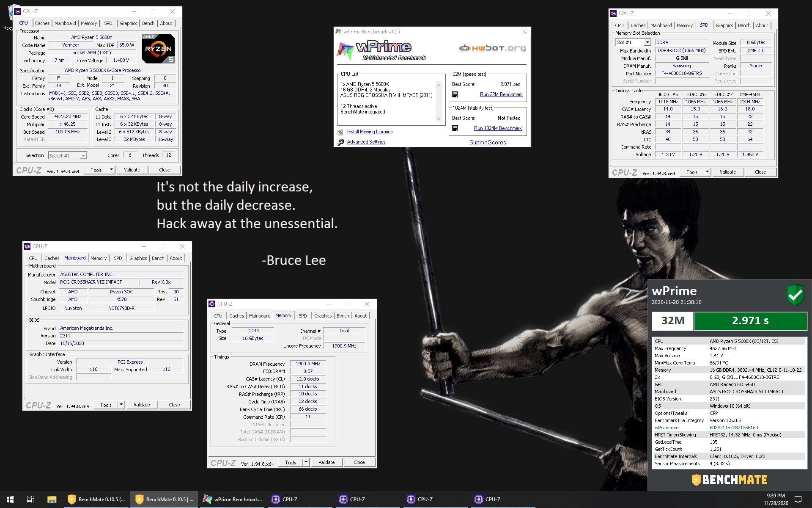Click the Part Number F4-4600C18-8GTRS field

point(682,74)
